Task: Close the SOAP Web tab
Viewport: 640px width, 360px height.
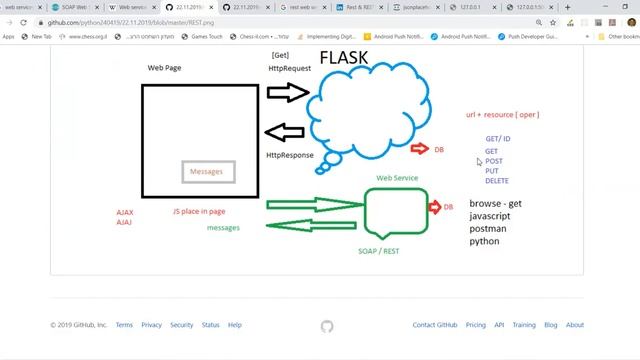Action: tap(97, 7)
